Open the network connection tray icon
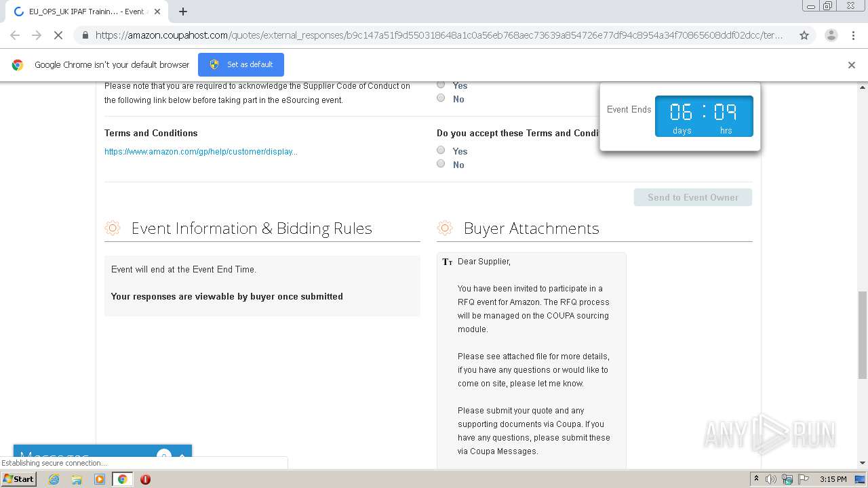Screen dimensions: 868x488 787,479
